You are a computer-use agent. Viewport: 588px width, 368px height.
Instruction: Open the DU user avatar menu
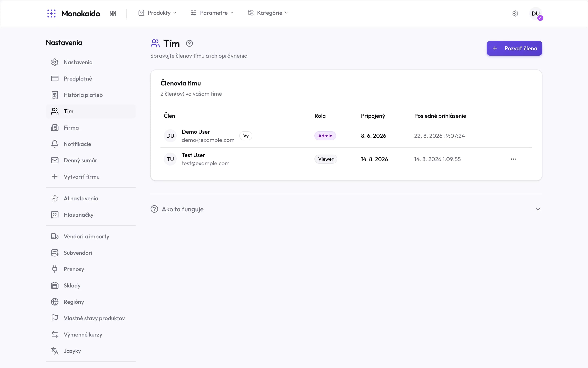tap(536, 13)
